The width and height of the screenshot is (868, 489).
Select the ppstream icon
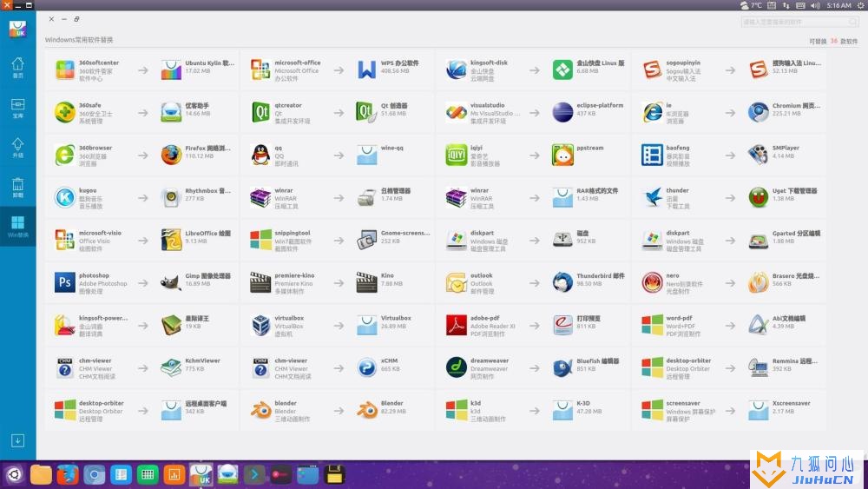point(562,155)
